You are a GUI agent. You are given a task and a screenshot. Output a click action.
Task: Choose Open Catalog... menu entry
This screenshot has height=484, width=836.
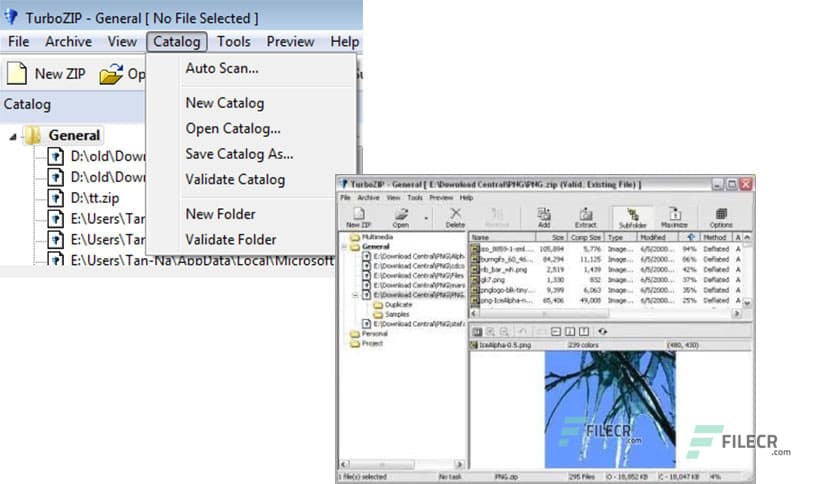tap(251, 128)
